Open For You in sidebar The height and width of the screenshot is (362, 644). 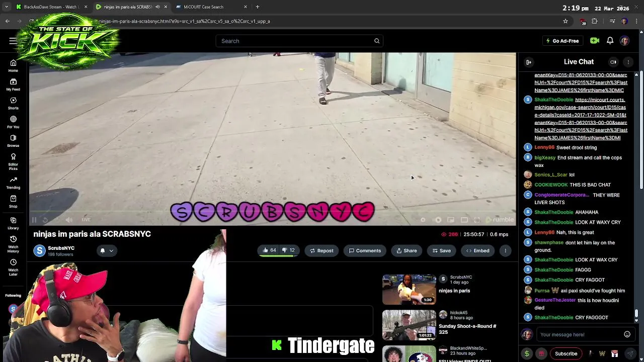pyautogui.click(x=13, y=122)
